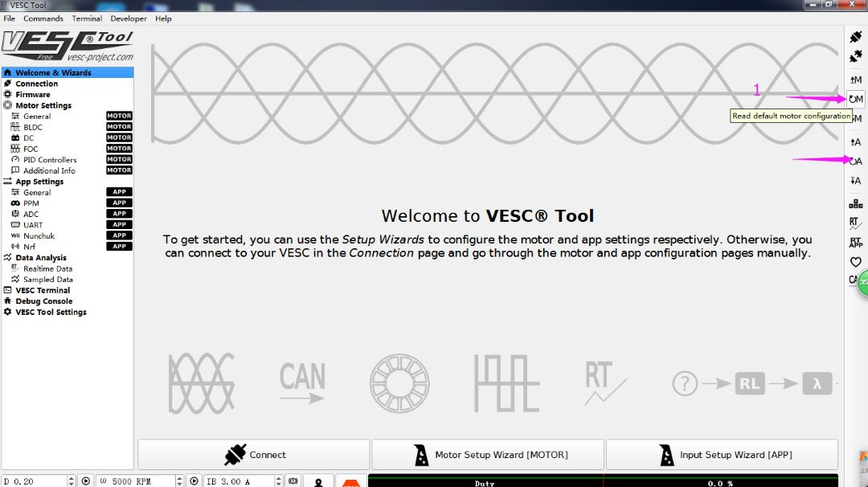Open the Sampled Data page
868x487 pixels.
[x=68, y=280]
